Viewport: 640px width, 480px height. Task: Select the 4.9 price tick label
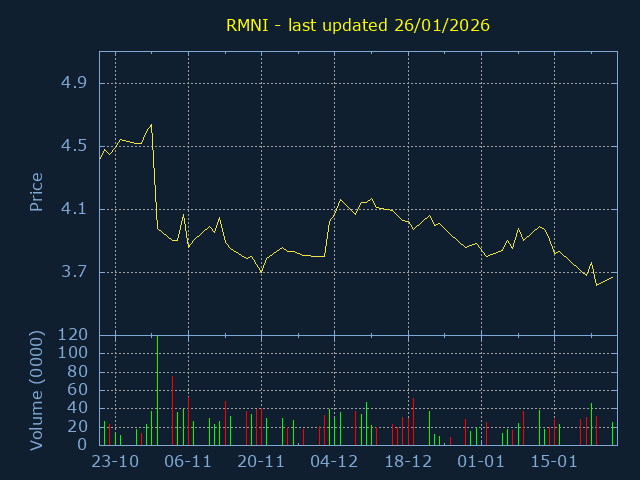[74, 82]
